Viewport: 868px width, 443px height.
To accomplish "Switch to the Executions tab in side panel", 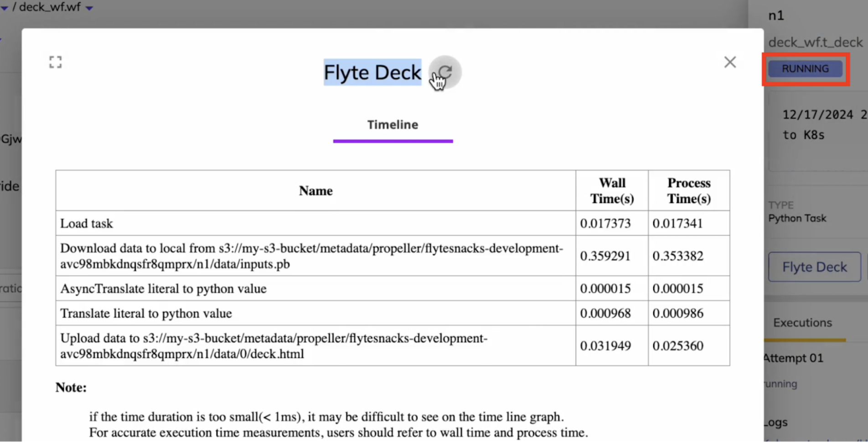I will click(x=803, y=323).
